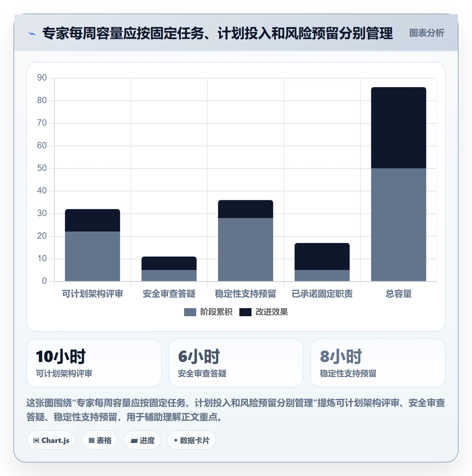Click the y-axis value 90
Viewport: 472px width, 476px height.
tap(42, 78)
